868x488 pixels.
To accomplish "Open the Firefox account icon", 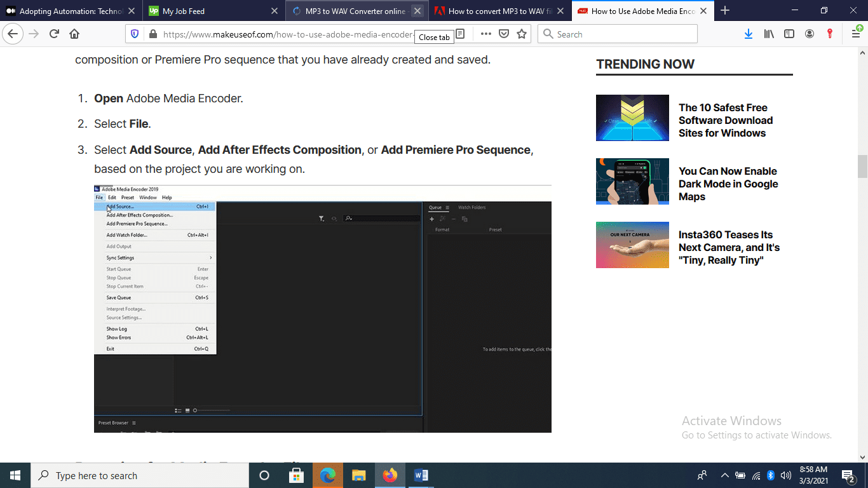I will pos(810,34).
